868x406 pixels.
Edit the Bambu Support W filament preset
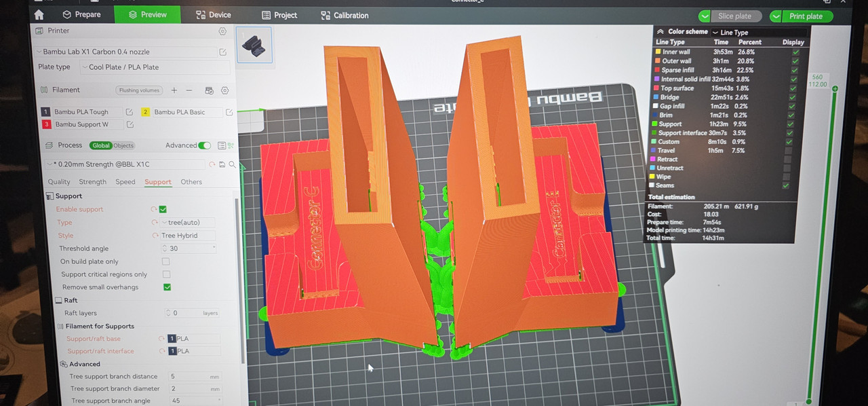click(x=130, y=125)
